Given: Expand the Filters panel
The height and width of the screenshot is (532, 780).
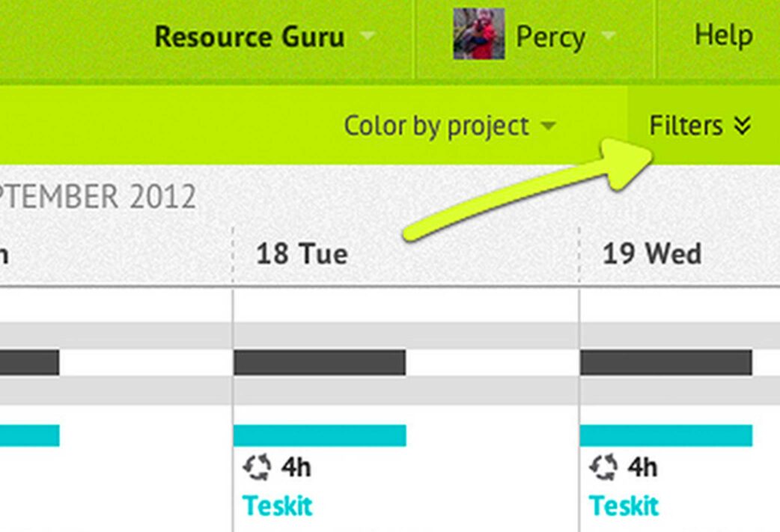Looking at the screenshot, I should [x=700, y=125].
